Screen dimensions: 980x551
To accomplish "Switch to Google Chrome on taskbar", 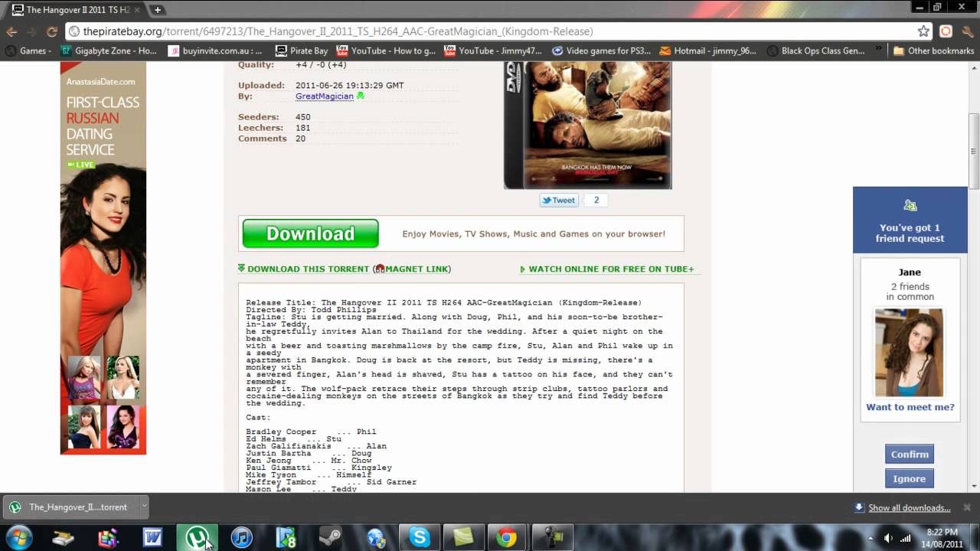I will (506, 538).
